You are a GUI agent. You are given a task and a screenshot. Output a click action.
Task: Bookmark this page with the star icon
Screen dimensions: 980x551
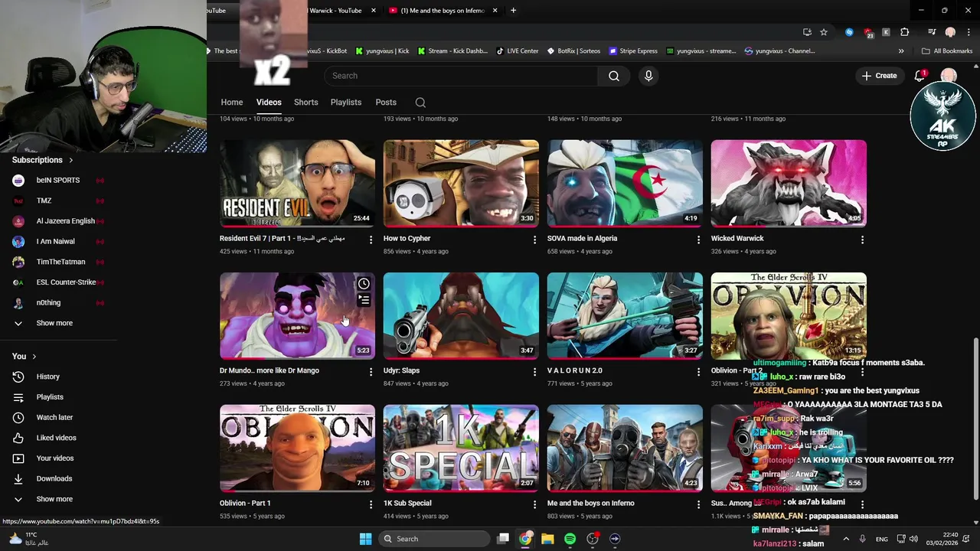coord(824,32)
